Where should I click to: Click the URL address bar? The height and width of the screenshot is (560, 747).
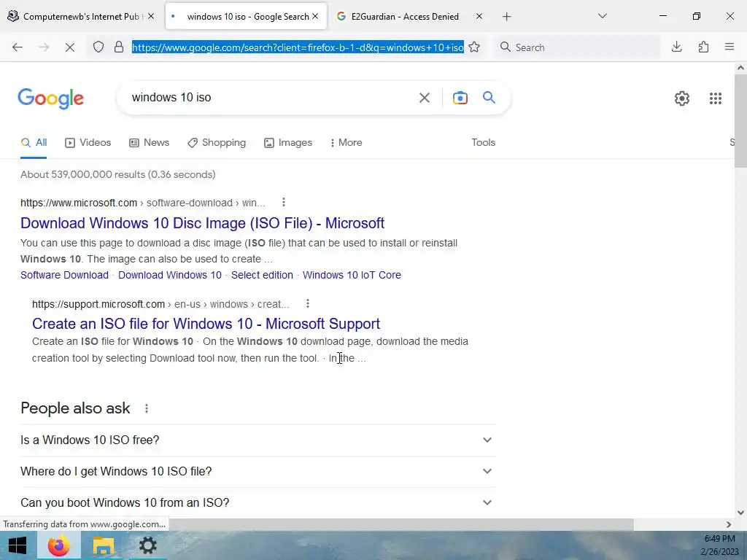point(298,47)
